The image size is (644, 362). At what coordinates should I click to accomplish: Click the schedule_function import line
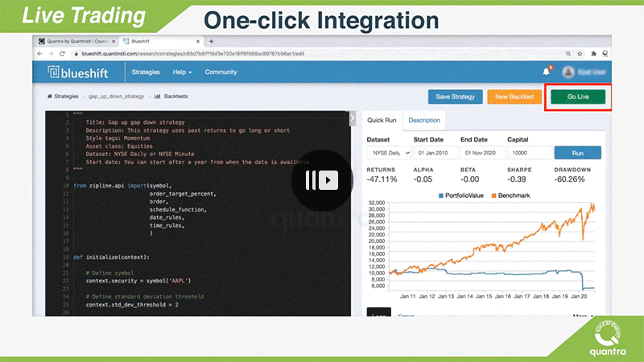click(x=178, y=210)
